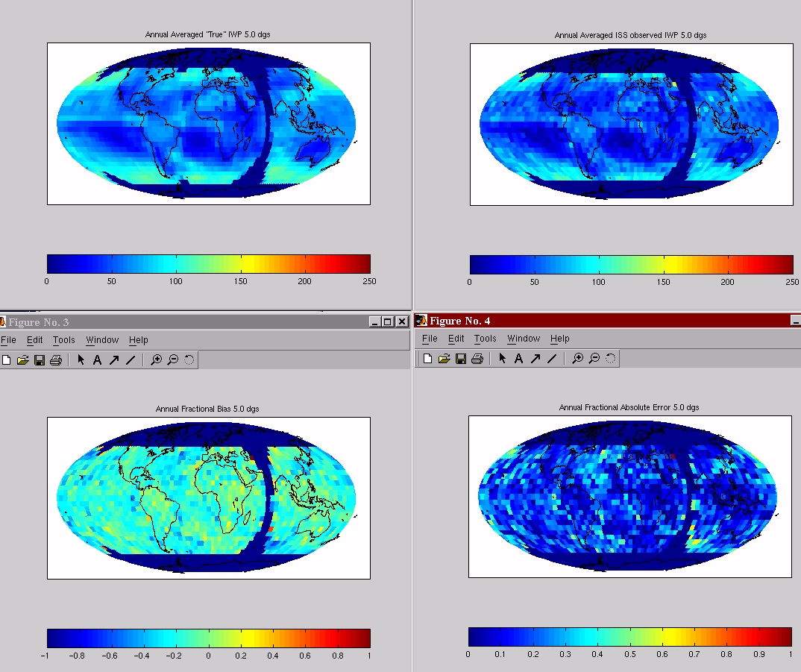Screen dimensions: 801x672
Task: Open Edit menu in Figure No. 3
Action: [35, 340]
